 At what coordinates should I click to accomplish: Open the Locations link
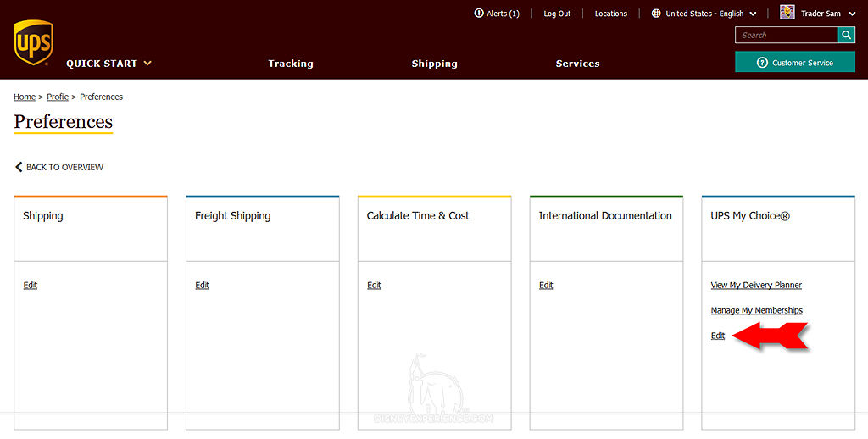[610, 14]
